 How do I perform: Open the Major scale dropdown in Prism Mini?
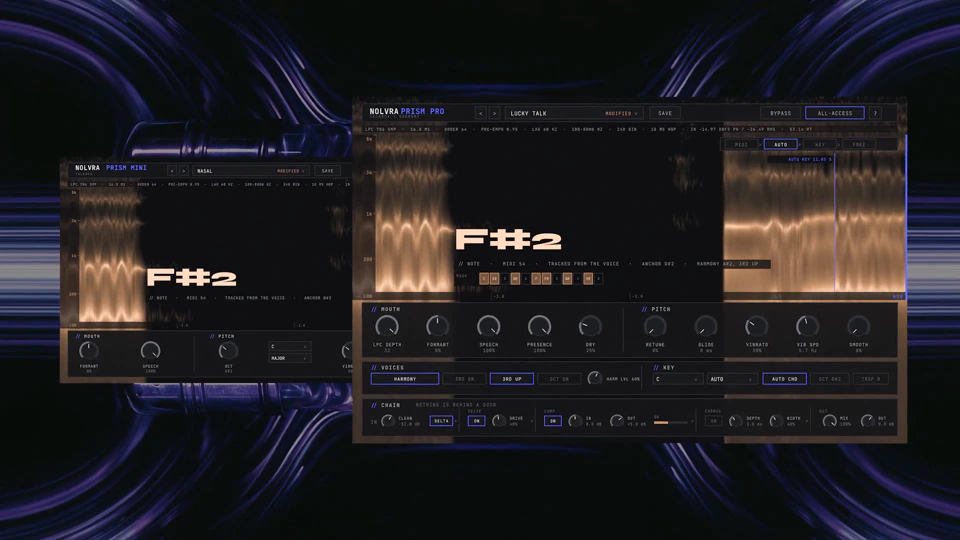point(289,358)
